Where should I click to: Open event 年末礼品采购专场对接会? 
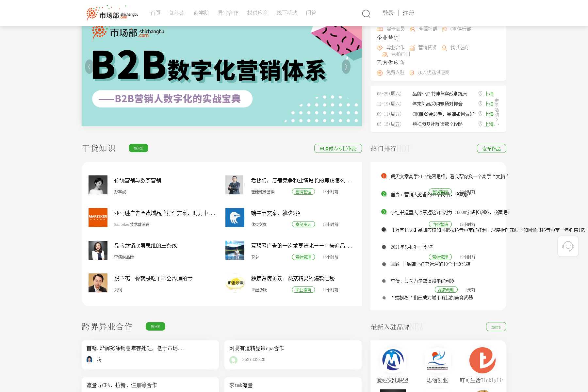point(437,104)
